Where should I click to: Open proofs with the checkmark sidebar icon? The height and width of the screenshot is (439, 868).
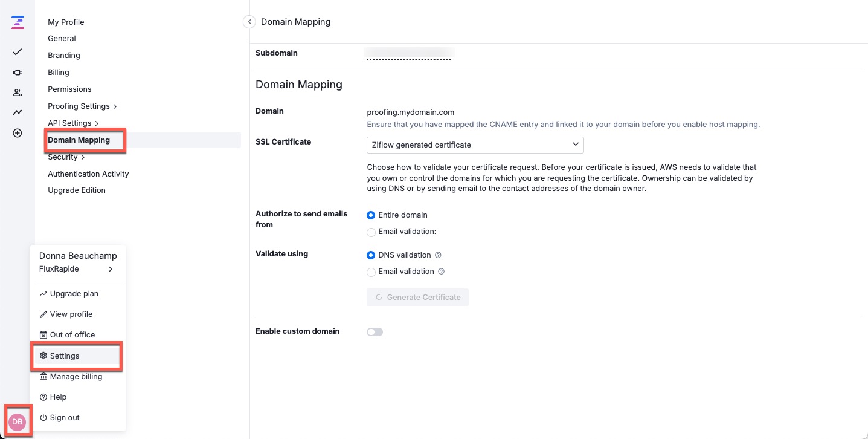tap(17, 52)
